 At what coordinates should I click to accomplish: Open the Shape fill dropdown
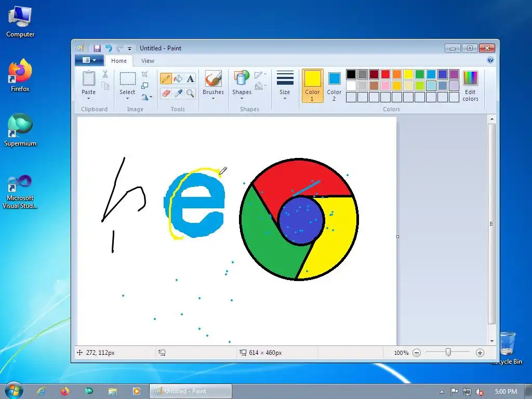tap(260, 86)
